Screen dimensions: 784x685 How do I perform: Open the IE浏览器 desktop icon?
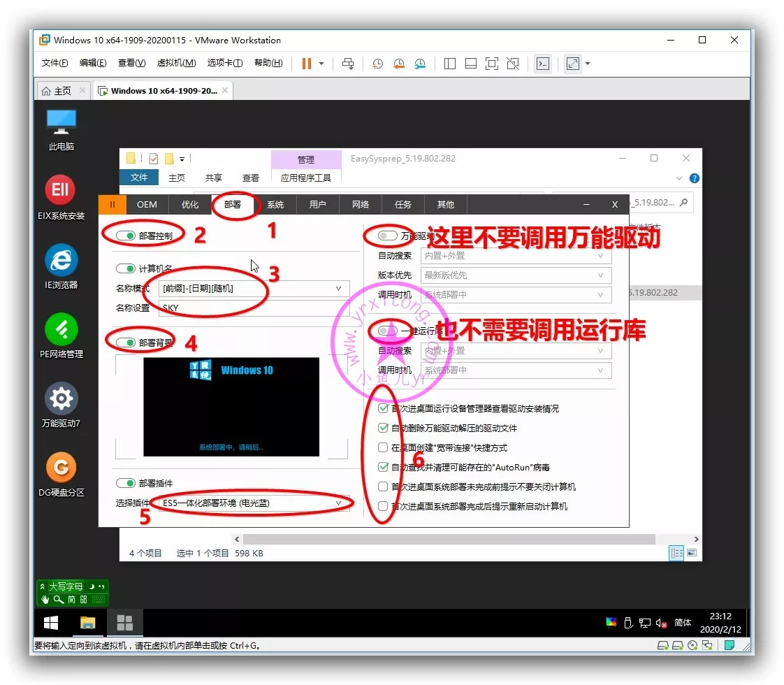(x=61, y=260)
